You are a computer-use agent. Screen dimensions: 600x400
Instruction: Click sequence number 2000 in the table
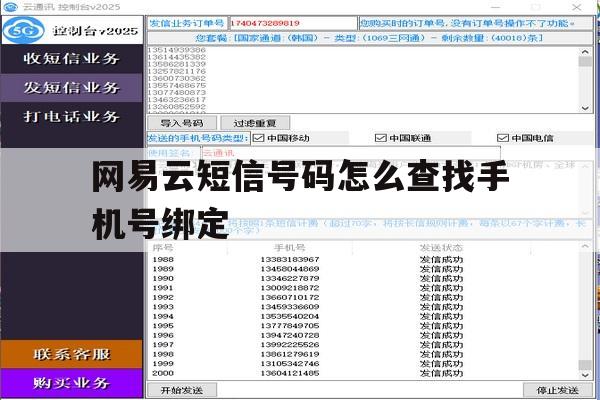click(163, 373)
